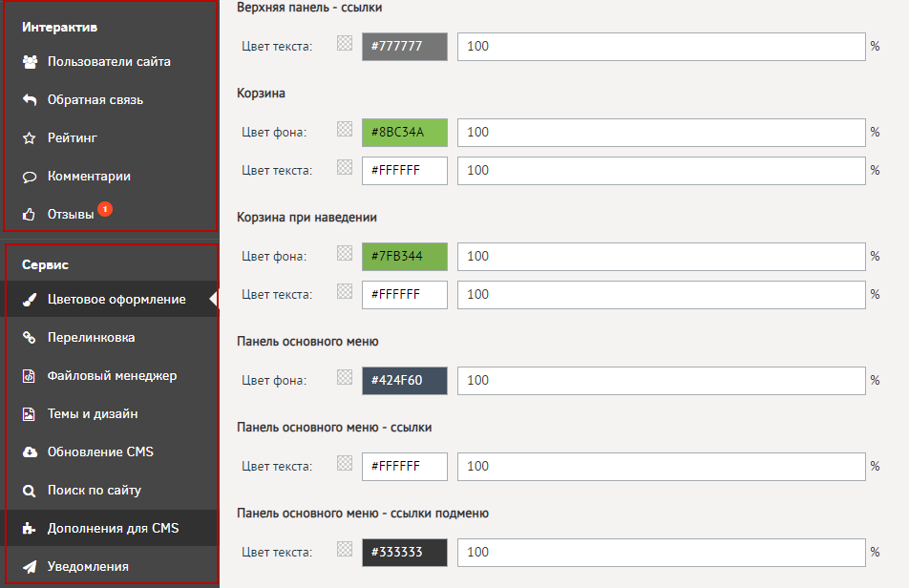The image size is (909, 588).
Task: Toggle transparency for Панель основного меню - ссылки text
Action: tap(345, 463)
